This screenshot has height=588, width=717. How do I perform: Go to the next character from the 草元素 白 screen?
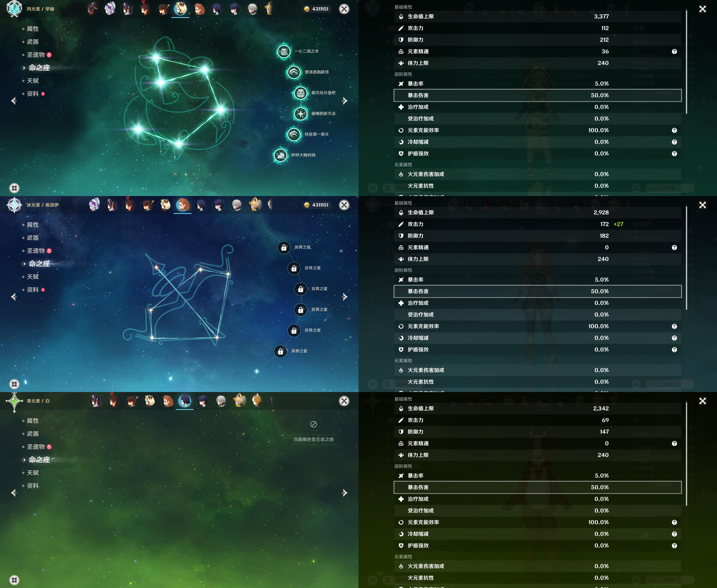click(345, 493)
